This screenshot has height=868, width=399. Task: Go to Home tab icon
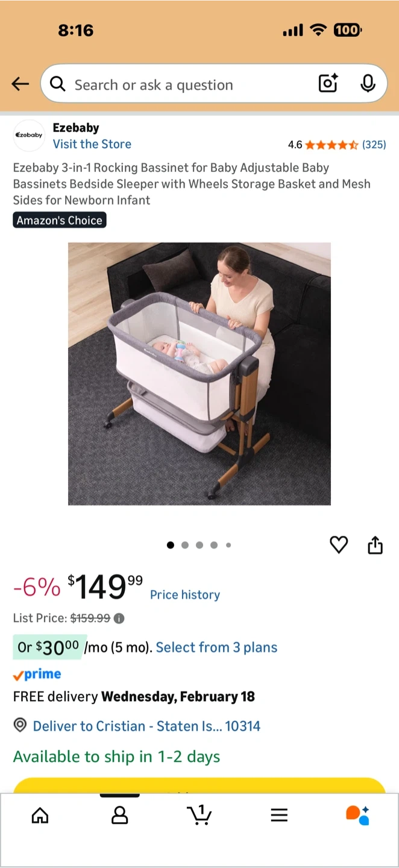40,816
